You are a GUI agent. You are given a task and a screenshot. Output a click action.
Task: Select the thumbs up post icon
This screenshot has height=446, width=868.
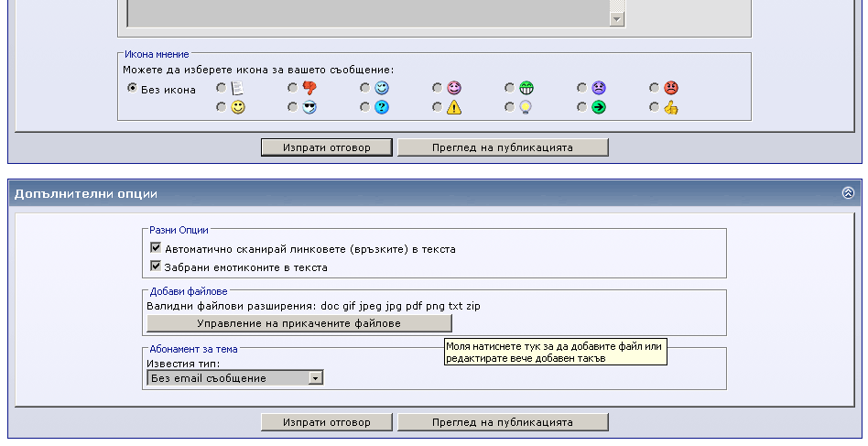[x=654, y=107]
